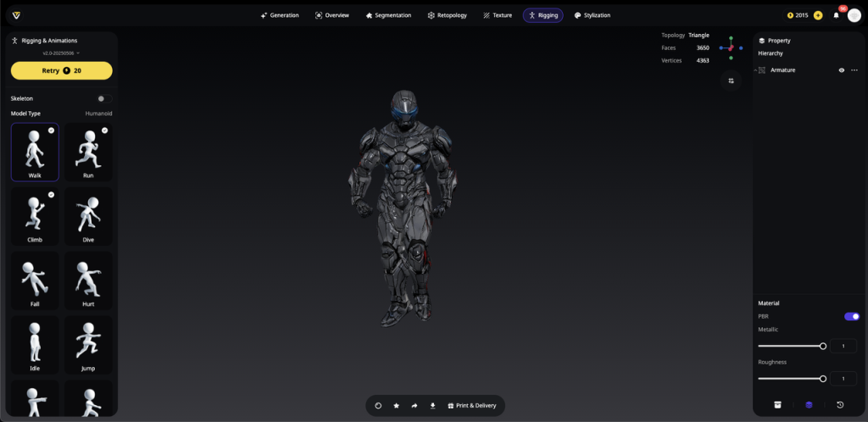The image size is (868, 422).
Task: Click the Roughness value input field
Action: pos(843,379)
